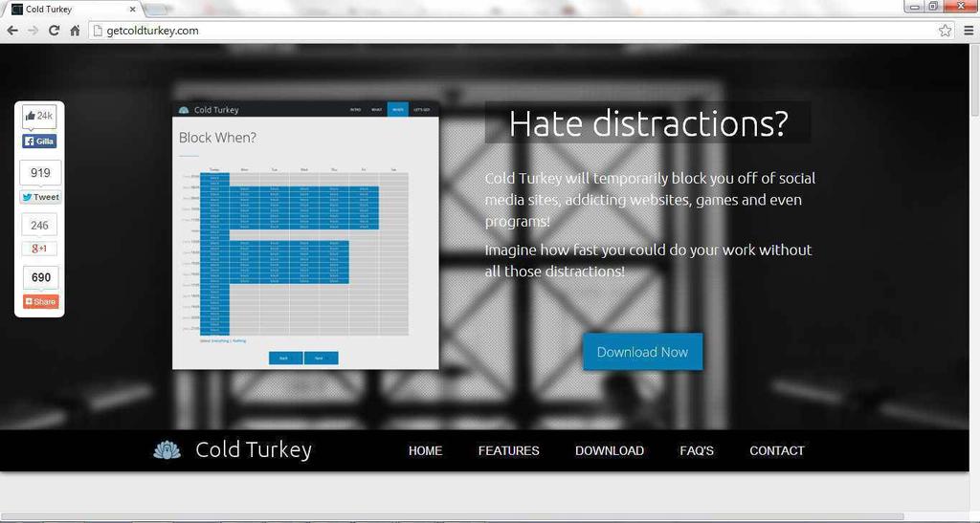The height and width of the screenshot is (523, 980).
Task: Go back with the browser back arrow
Action: point(11,31)
